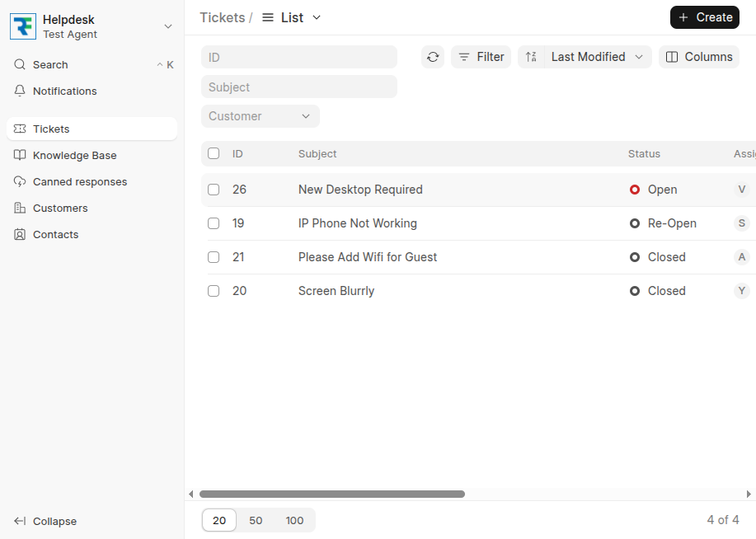Click the Tickets ticket icon
This screenshot has height=539, width=756.
click(19, 129)
